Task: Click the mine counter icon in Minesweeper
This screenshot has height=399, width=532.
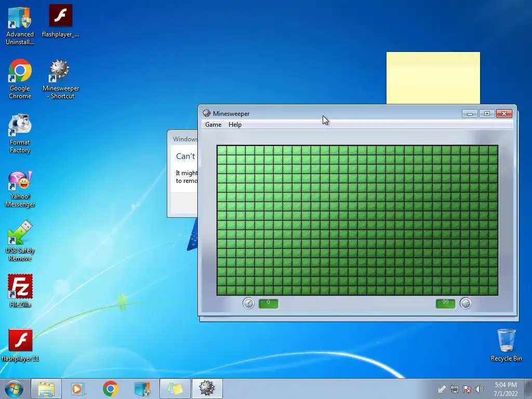Action: click(x=465, y=303)
